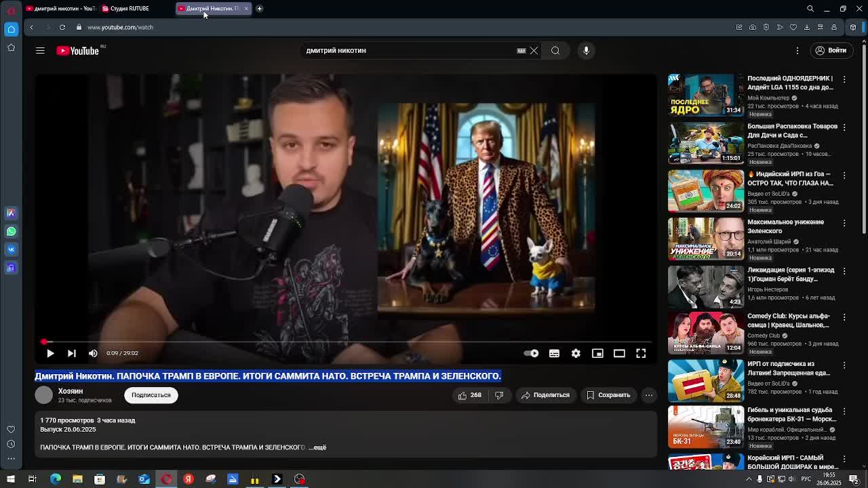Image resolution: width=868 pixels, height=488 pixels.
Task: Open Opera sidebar home button
Action: [x=12, y=28]
